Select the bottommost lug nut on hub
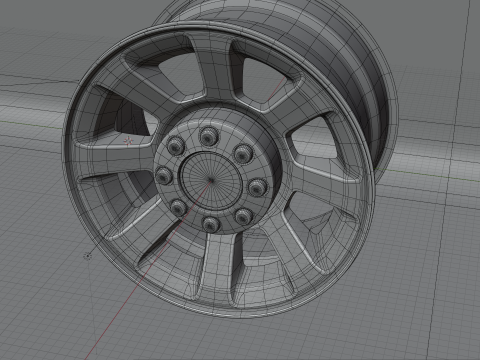The image size is (480, 360). tap(211, 224)
